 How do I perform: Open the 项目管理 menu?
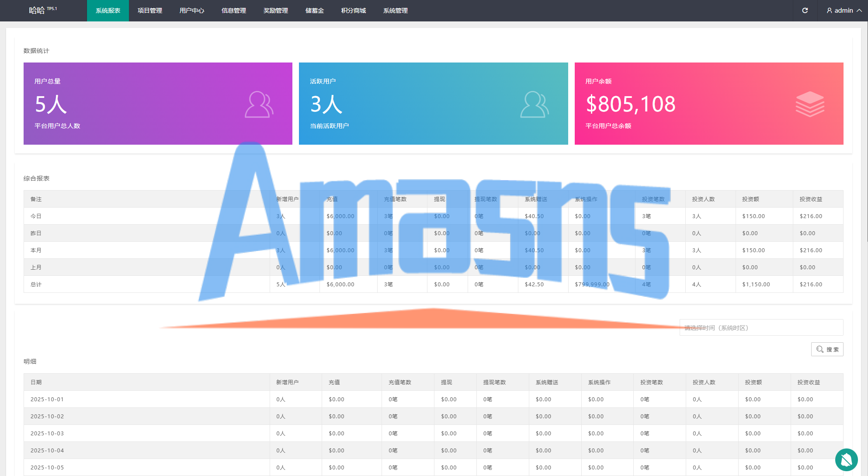pos(150,10)
